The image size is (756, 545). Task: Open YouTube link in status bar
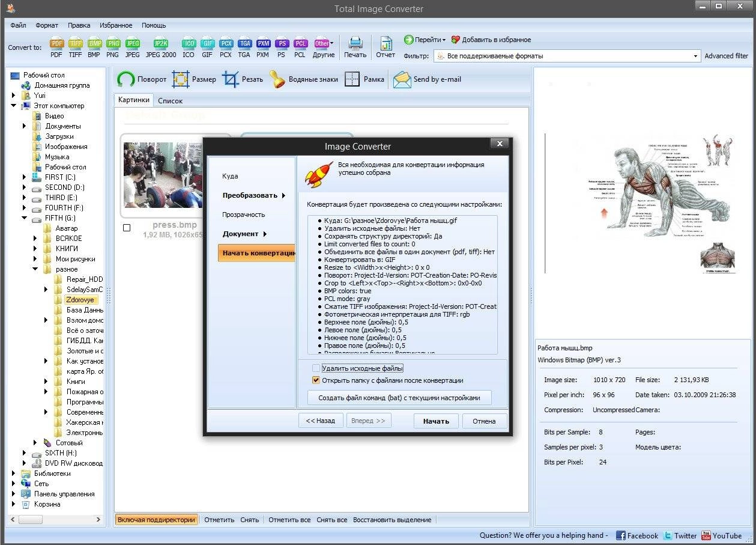coord(721,535)
